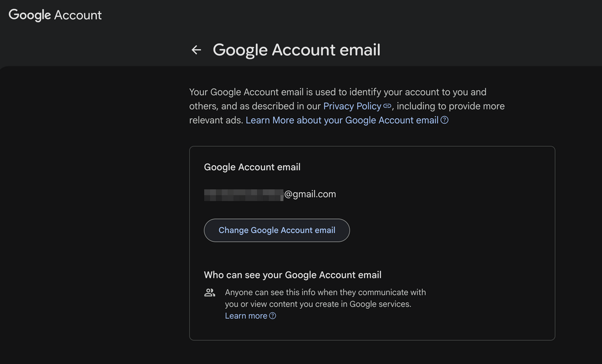Viewport: 602px width, 364px height.
Task: Click the 'relevant ads.' text before Learn More
Action: point(216,120)
